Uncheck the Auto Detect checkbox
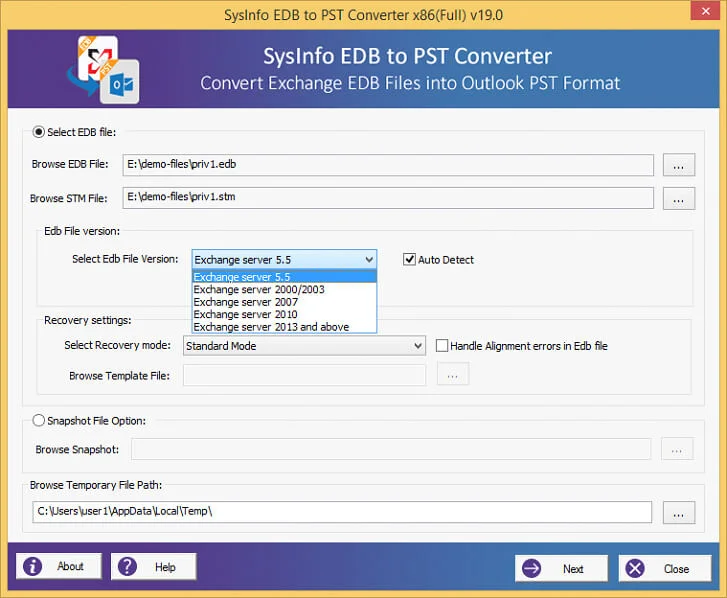This screenshot has width=727, height=598. 409,260
